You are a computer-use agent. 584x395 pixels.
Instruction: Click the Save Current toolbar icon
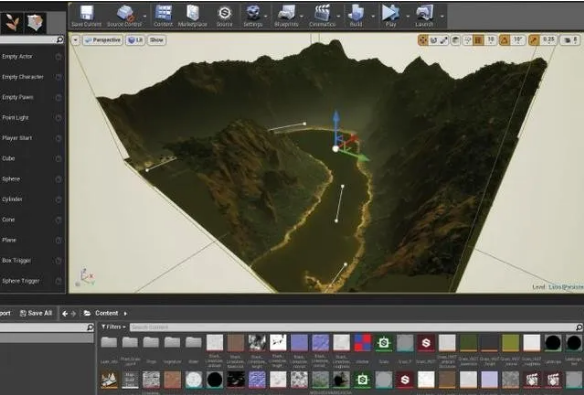(86, 16)
